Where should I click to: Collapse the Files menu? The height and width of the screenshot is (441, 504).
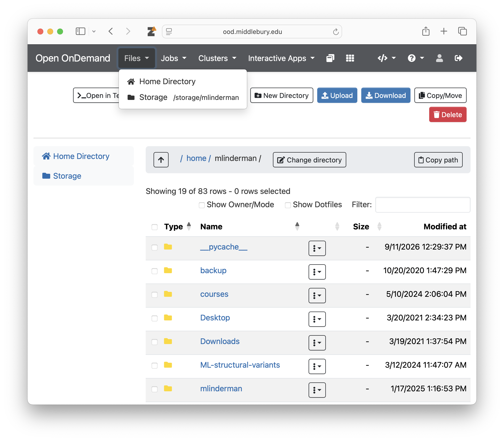tap(137, 58)
